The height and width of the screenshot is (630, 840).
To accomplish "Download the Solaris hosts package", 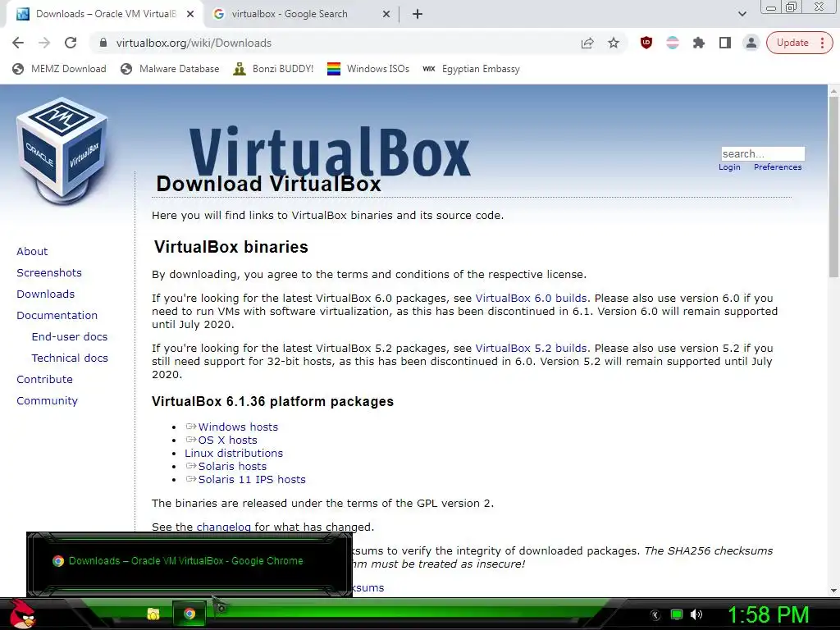I will click(232, 467).
